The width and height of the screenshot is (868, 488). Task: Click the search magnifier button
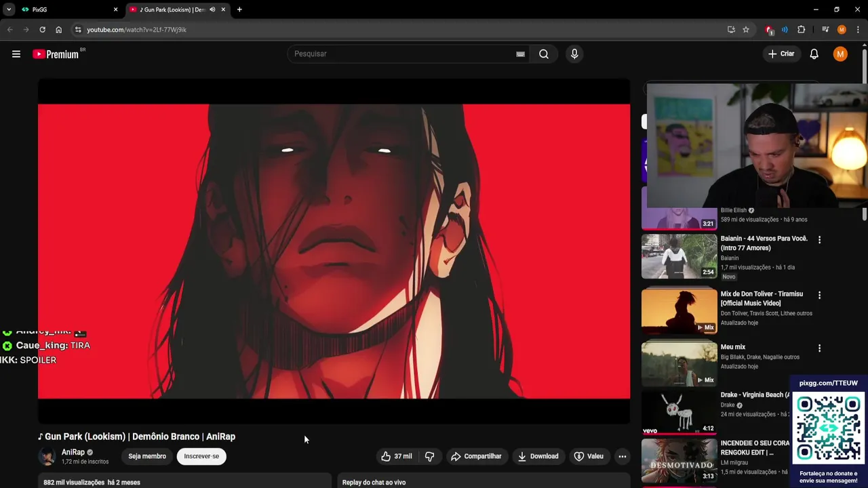pos(544,54)
